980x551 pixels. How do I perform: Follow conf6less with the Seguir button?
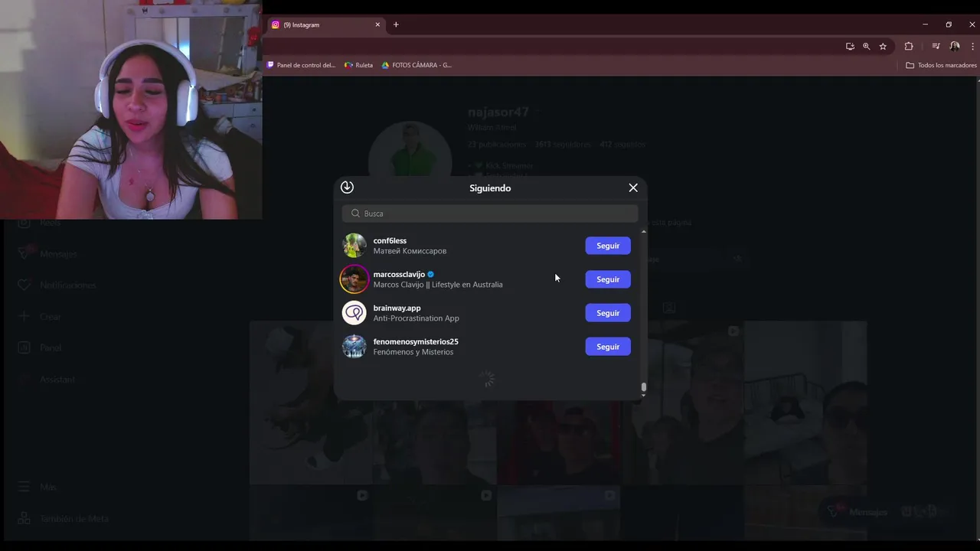coord(608,246)
